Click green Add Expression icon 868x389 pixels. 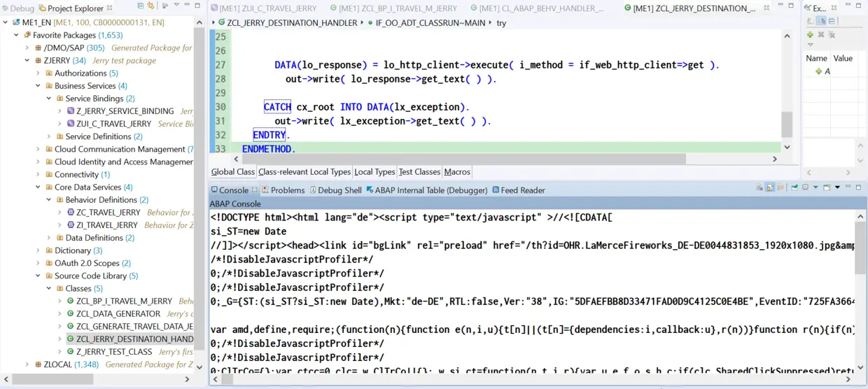[810, 34]
